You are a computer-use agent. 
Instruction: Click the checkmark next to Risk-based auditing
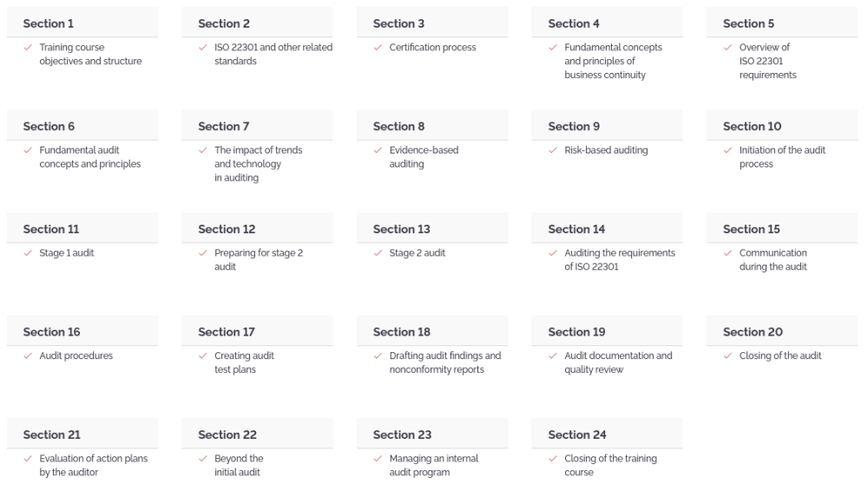click(x=552, y=150)
